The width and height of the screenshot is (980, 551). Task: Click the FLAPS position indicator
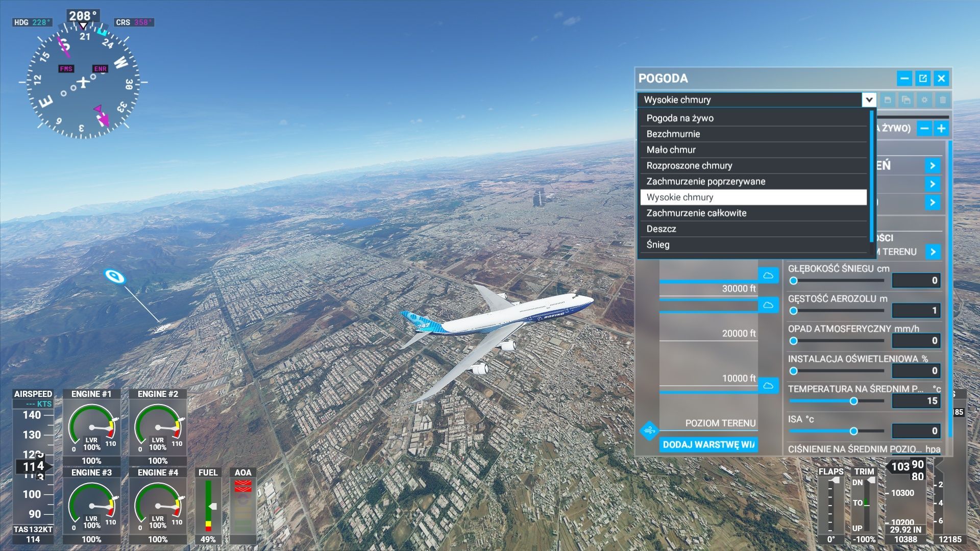(x=831, y=507)
